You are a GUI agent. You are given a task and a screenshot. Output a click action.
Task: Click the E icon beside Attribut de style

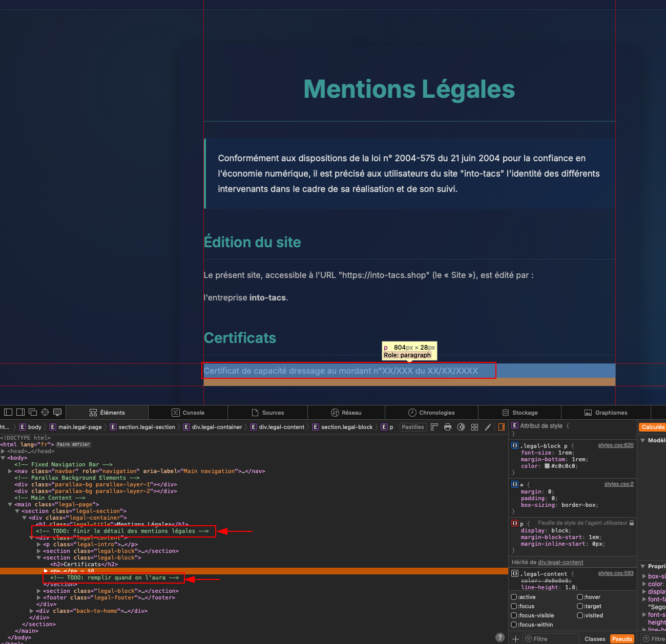coord(515,425)
